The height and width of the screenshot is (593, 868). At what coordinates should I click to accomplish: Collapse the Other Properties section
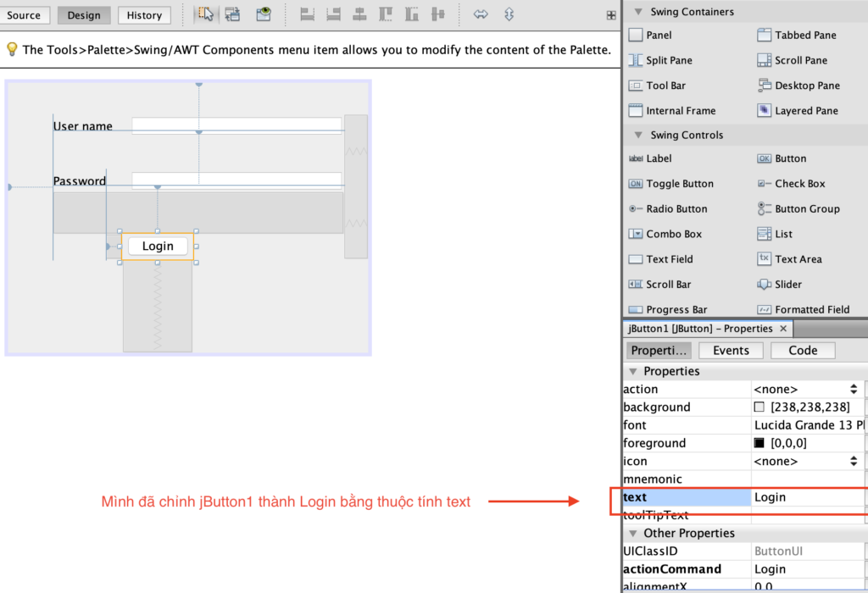(x=632, y=533)
